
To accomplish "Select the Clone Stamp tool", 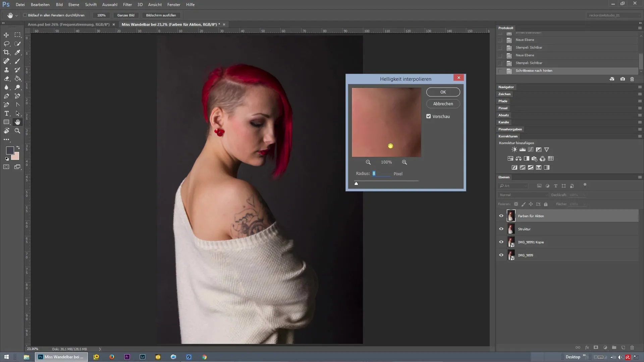I will [6, 70].
